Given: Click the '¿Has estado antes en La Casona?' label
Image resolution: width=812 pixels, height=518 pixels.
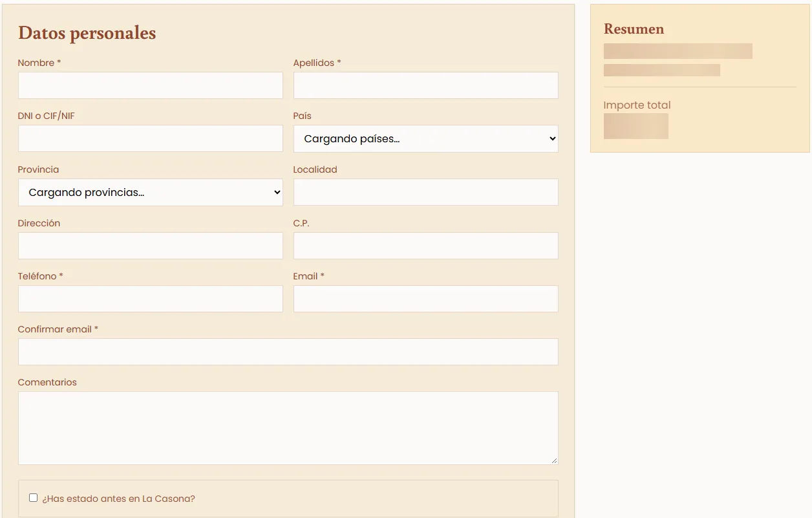Looking at the screenshot, I should [x=119, y=499].
